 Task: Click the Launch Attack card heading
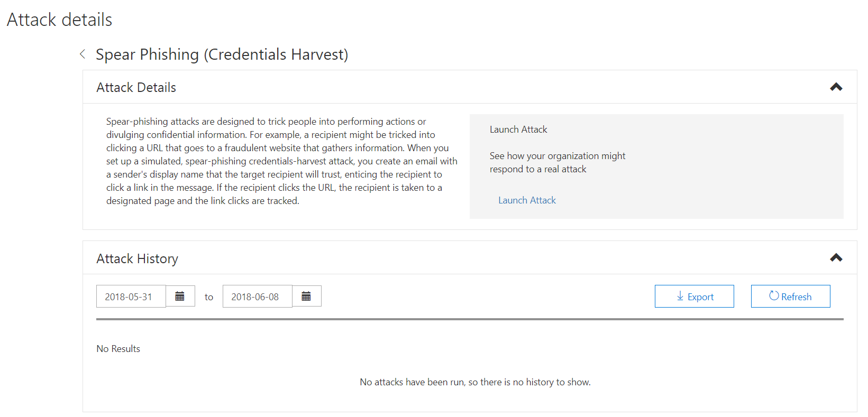pos(518,129)
